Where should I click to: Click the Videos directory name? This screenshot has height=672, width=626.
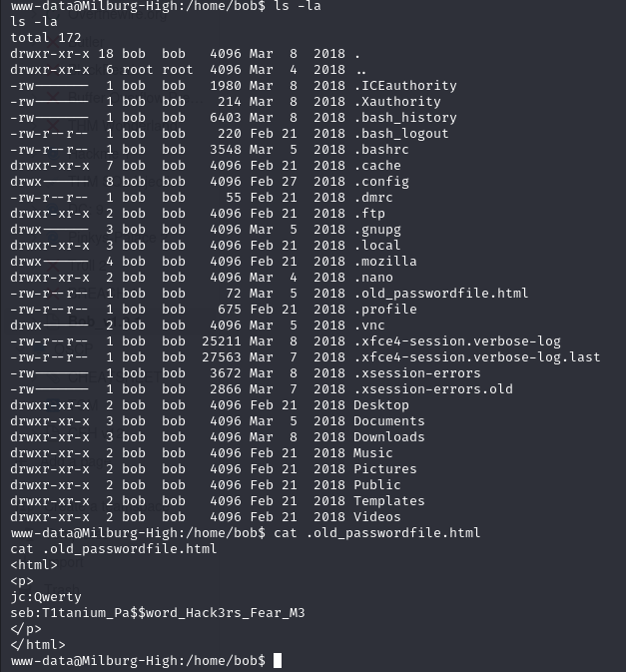coord(376,517)
